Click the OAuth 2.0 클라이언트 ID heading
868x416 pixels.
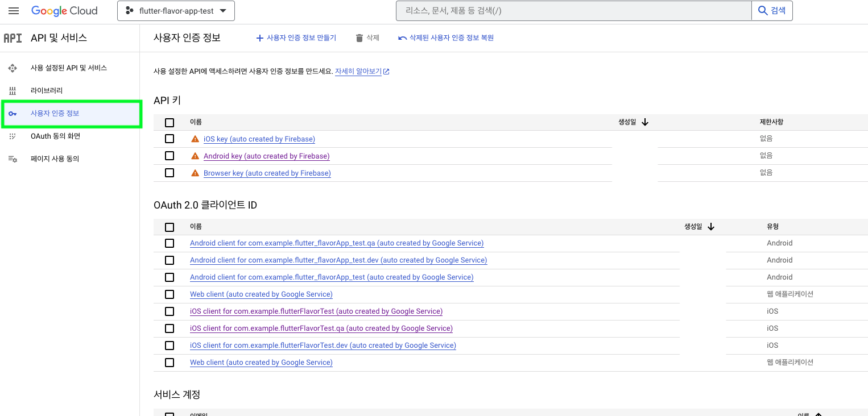205,205
